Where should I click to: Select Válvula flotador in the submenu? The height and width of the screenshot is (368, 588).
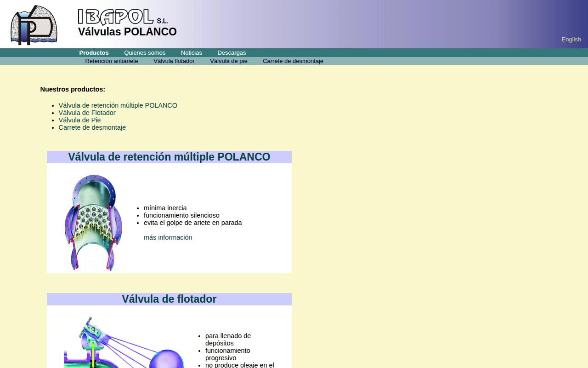[174, 61]
